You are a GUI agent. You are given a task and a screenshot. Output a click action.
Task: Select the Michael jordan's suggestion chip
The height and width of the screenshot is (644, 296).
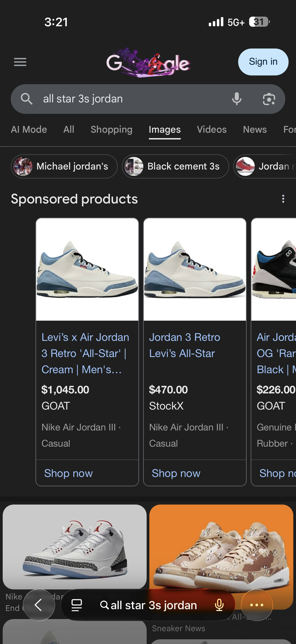tap(64, 166)
